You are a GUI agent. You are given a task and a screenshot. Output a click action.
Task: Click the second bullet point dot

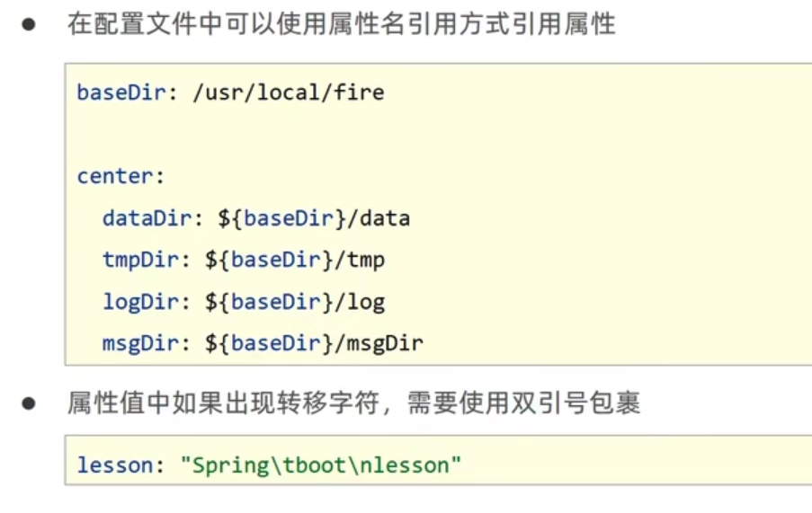coord(28,403)
